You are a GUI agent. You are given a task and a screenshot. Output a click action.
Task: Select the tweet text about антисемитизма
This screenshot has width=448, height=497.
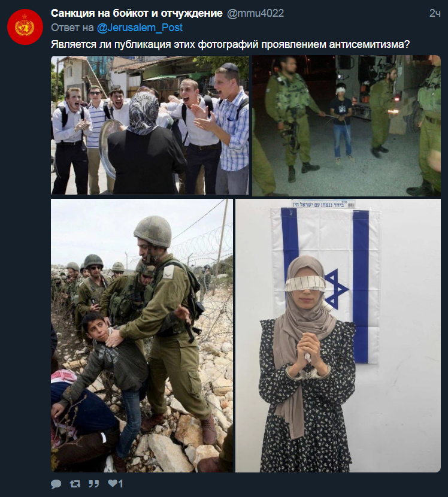tap(231, 44)
